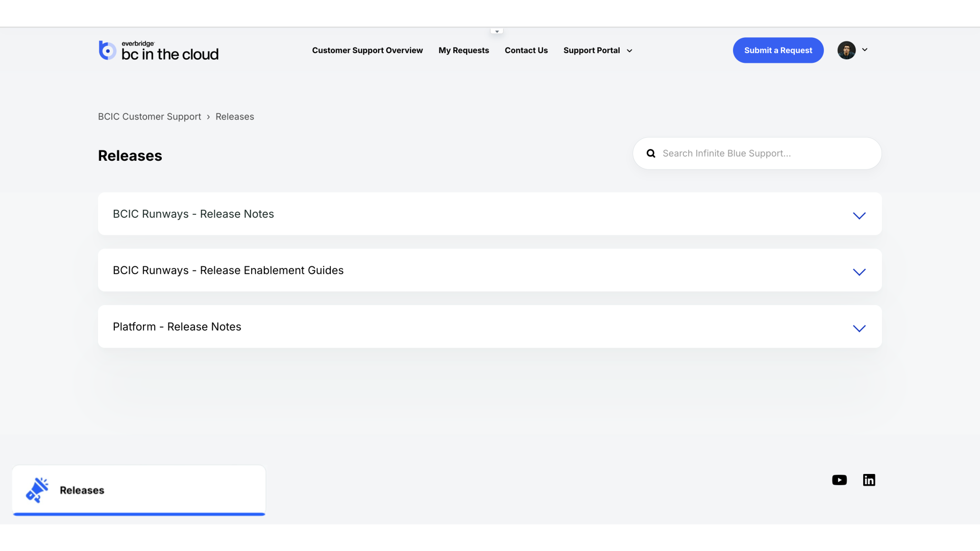The height and width of the screenshot is (551, 980).
Task: Click the Releases breadcrumb item
Action: click(x=235, y=117)
